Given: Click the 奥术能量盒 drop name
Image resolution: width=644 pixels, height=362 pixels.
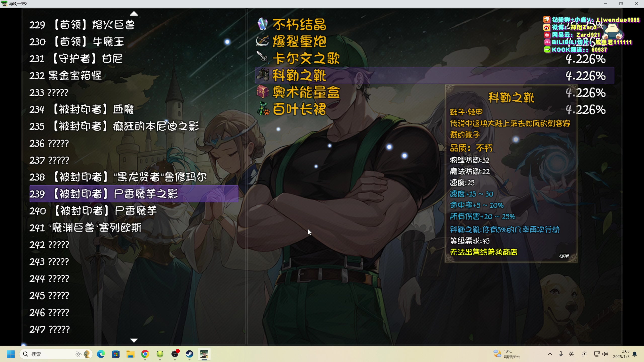Looking at the screenshot, I should coord(306,92).
